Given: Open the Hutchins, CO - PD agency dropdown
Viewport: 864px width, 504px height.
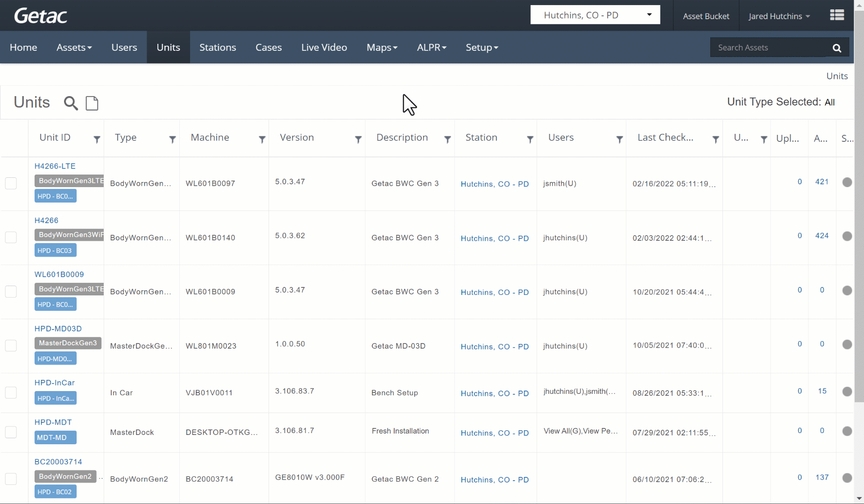Looking at the screenshot, I should (595, 15).
